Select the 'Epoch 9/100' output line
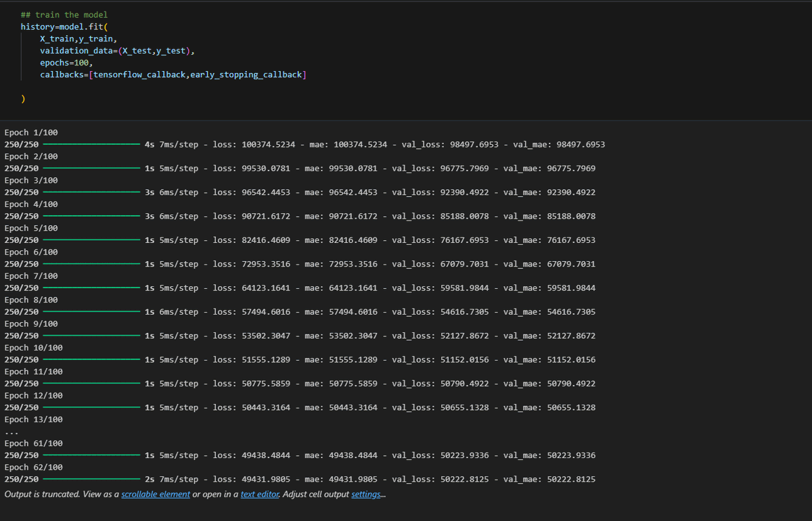Viewport: 812px width, 521px height. (31, 324)
